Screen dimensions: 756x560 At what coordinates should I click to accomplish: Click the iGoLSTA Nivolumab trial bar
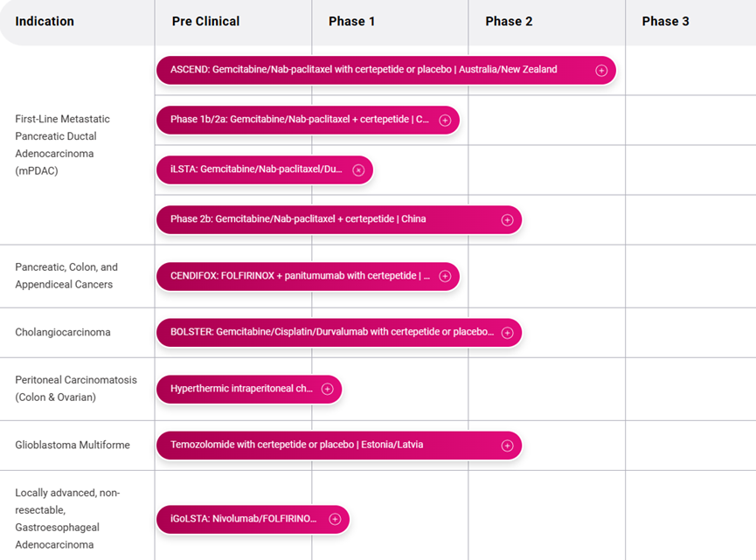pyautogui.click(x=253, y=519)
